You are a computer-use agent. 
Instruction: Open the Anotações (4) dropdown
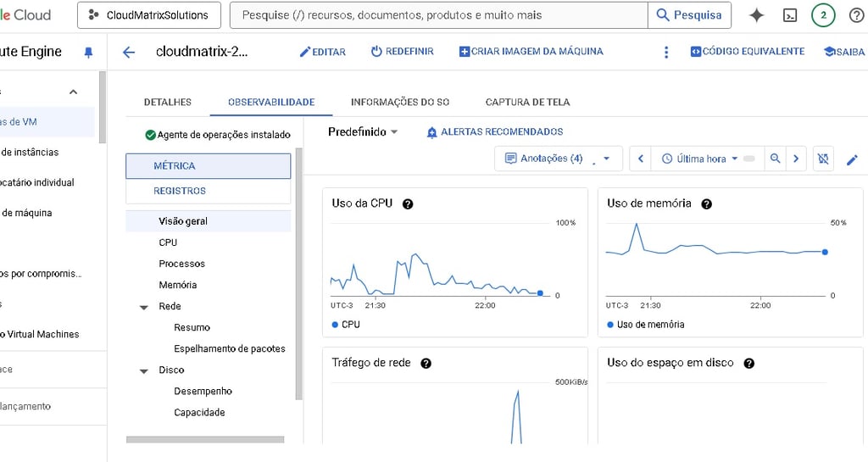(x=558, y=159)
